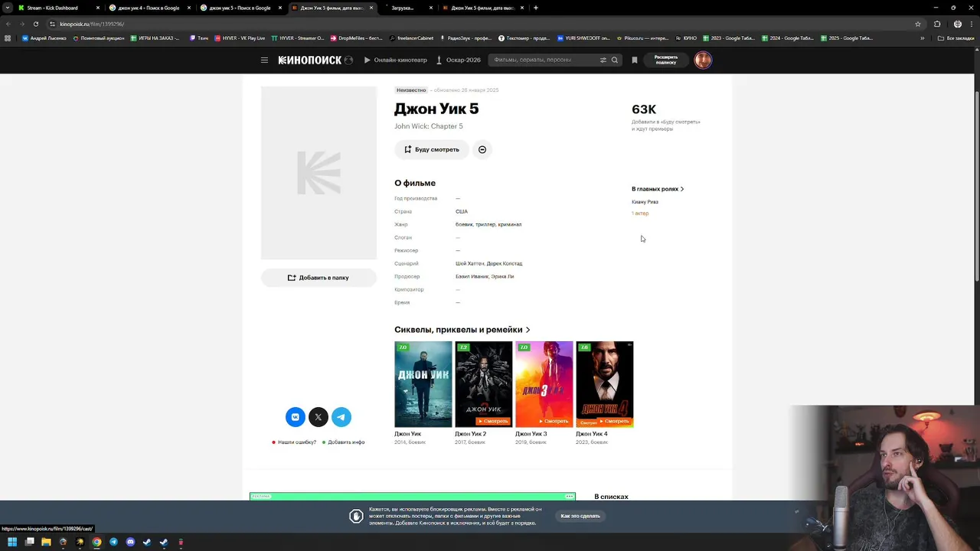Click the round not-interested minus button
The height and width of the screenshot is (551, 980).
(482, 149)
